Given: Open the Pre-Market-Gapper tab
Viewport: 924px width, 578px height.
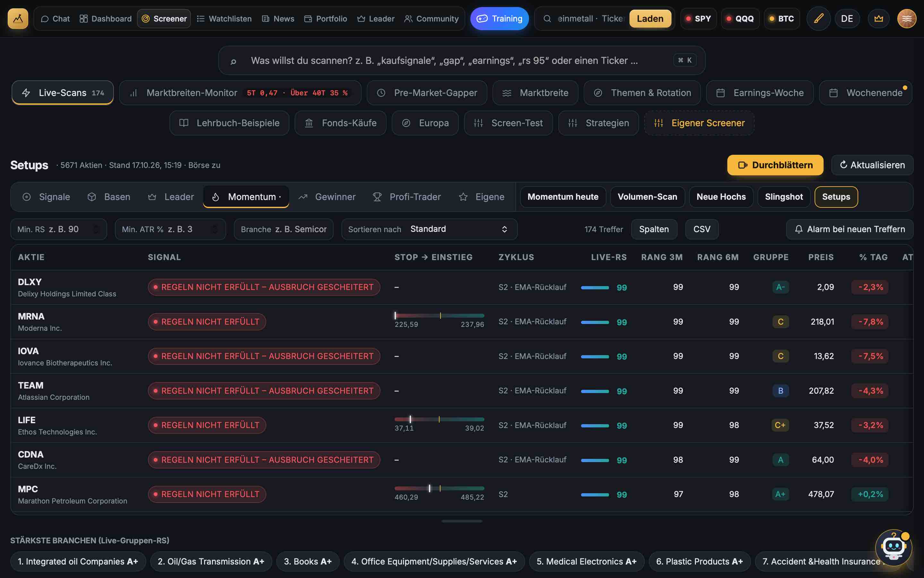Looking at the screenshot, I should (x=427, y=92).
